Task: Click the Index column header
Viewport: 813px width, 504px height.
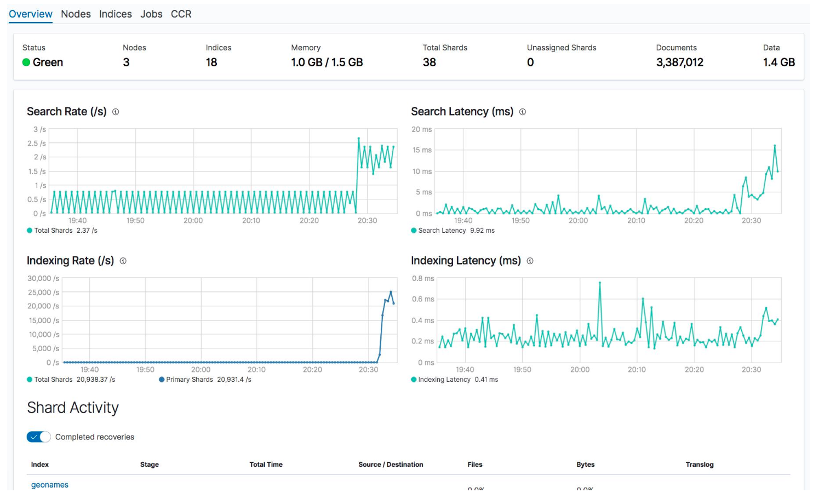Action: coord(40,465)
